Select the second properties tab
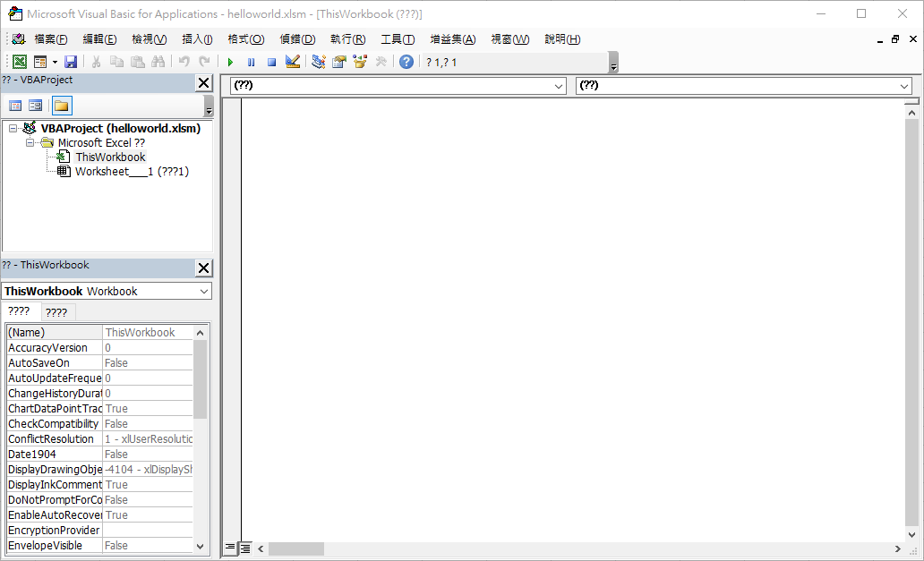The width and height of the screenshot is (924, 561). tap(56, 312)
